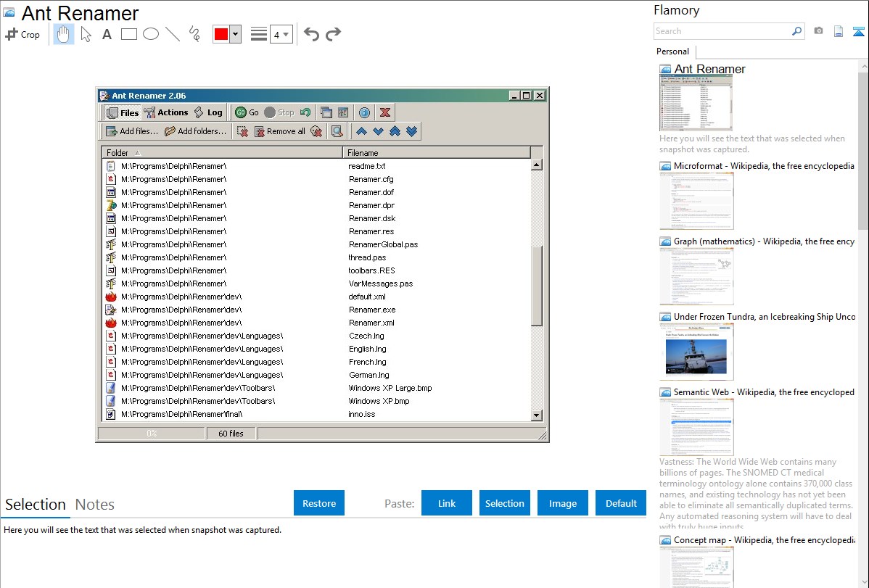Open the Under Frozen Tundra ship thumbnail
Screen dimensions: 869x588
(696, 352)
